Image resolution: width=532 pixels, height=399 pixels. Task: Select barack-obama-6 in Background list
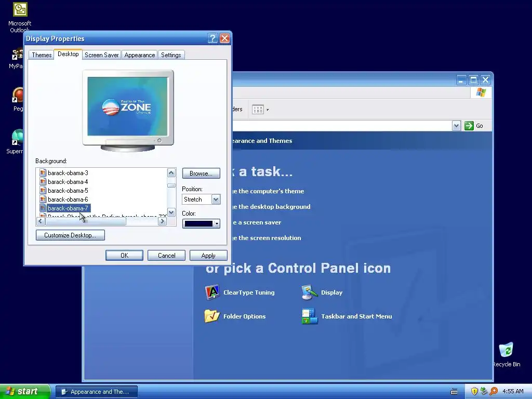(68, 199)
